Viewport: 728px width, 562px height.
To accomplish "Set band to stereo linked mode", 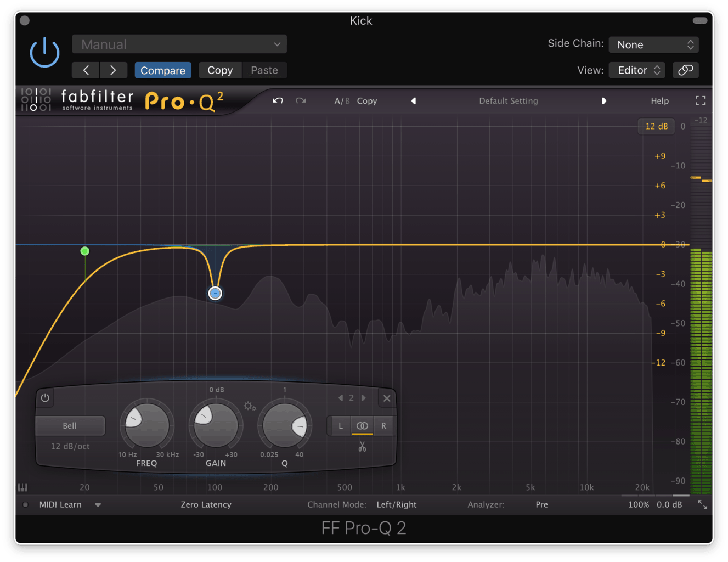I will 362,426.
